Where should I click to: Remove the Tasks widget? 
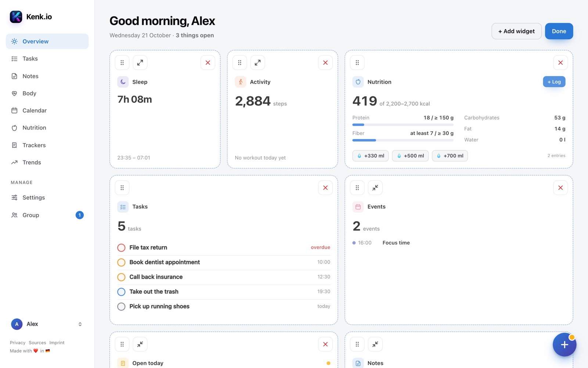click(x=326, y=188)
